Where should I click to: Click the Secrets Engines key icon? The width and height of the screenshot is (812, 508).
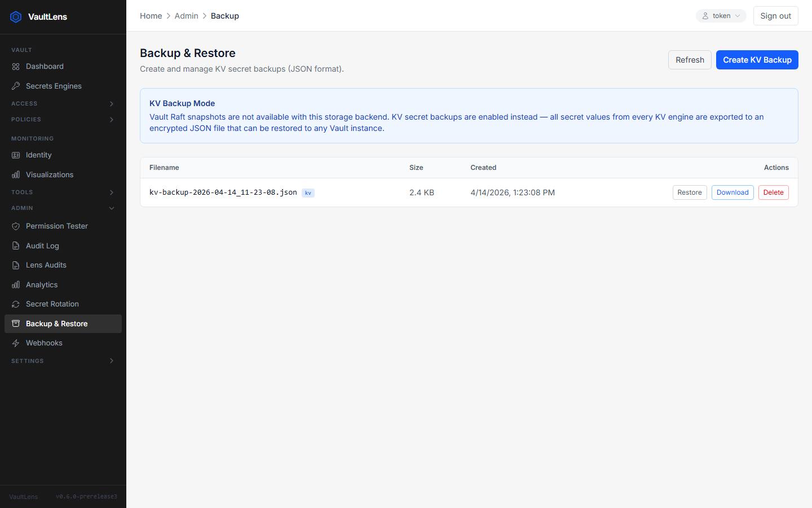click(16, 86)
